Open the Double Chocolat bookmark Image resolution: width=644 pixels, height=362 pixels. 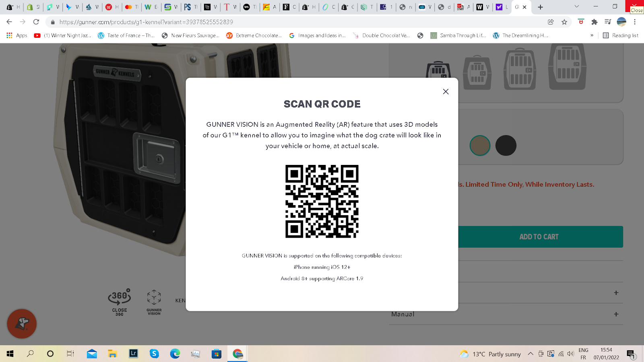coord(381,35)
